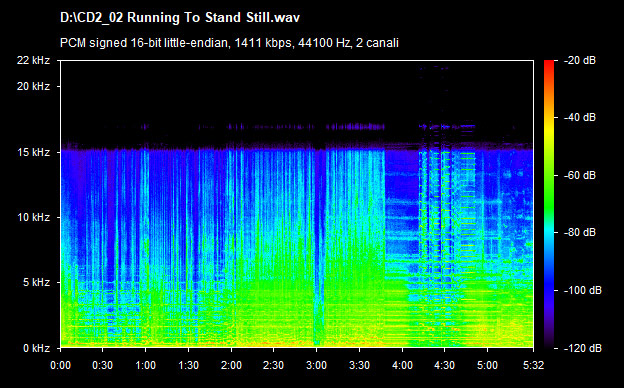Click the '4:00' time axis label
The width and height of the screenshot is (624, 388).
click(x=402, y=365)
